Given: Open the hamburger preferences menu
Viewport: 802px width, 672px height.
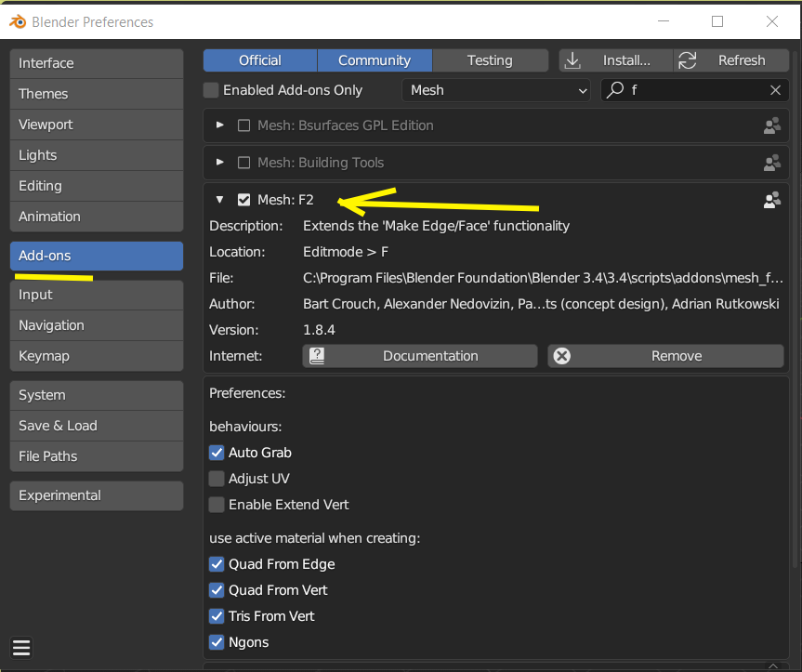Looking at the screenshot, I should [x=22, y=648].
